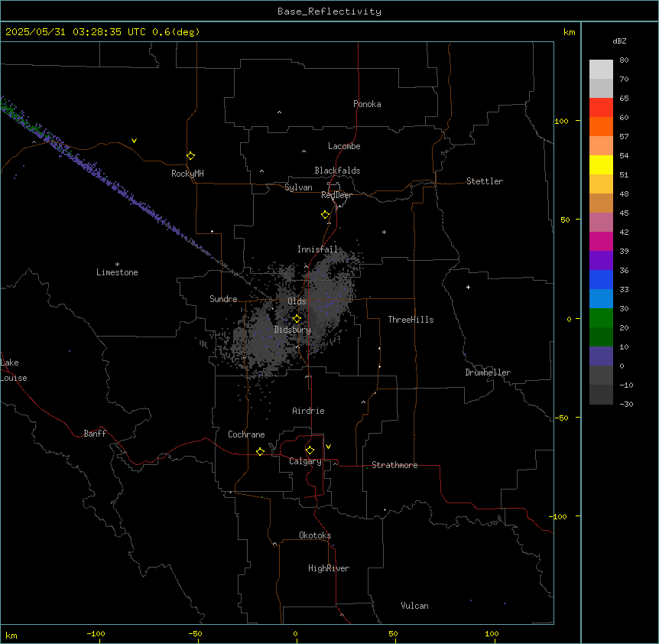Select the slate purple 0-10 dBZ swatch

pos(601,356)
